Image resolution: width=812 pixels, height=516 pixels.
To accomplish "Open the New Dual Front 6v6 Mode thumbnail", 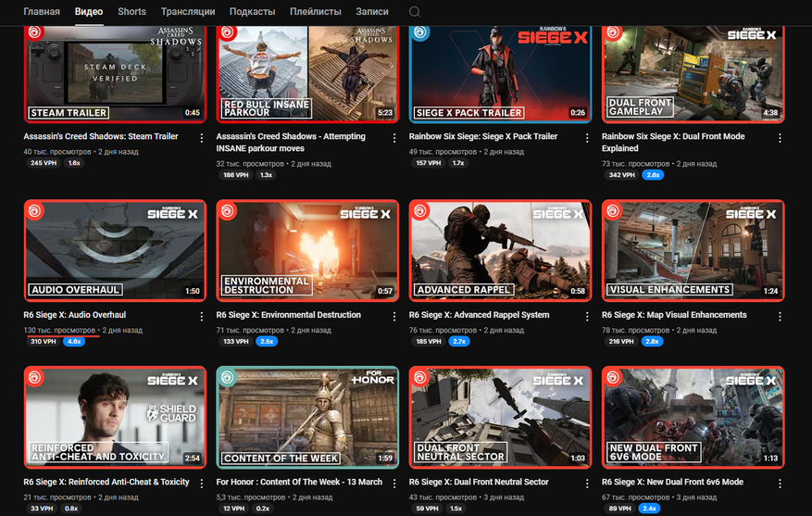I will tap(693, 418).
